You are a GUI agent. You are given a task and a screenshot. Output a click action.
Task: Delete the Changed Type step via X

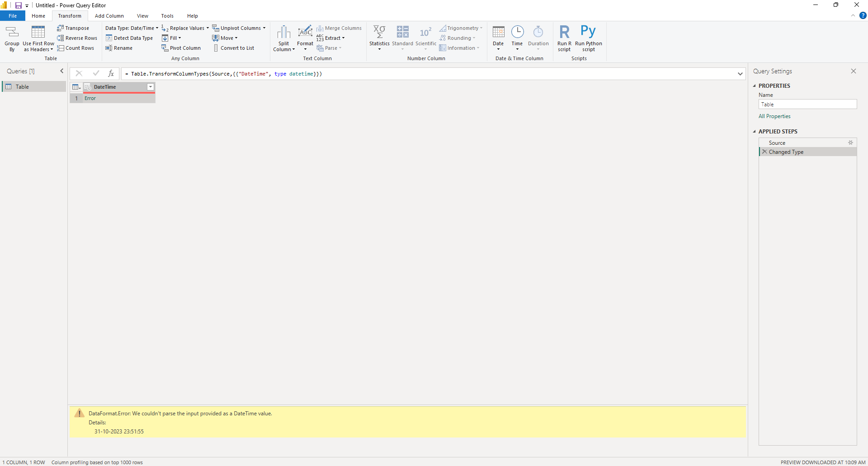(x=764, y=152)
